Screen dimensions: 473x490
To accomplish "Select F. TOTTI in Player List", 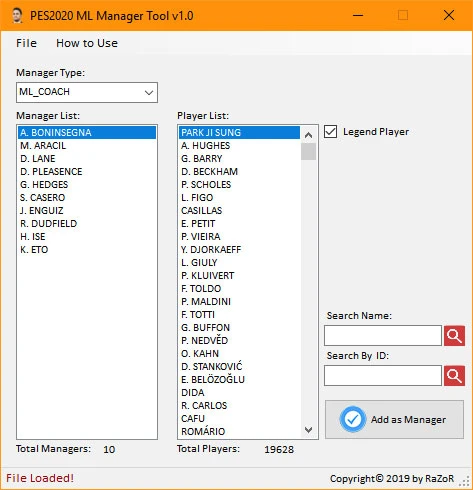I will point(240,314).
